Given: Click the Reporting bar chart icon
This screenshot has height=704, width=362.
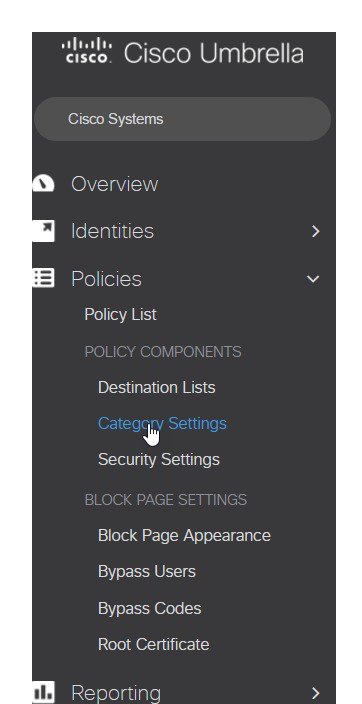Looking at the screenshot, I should point(43,692).
